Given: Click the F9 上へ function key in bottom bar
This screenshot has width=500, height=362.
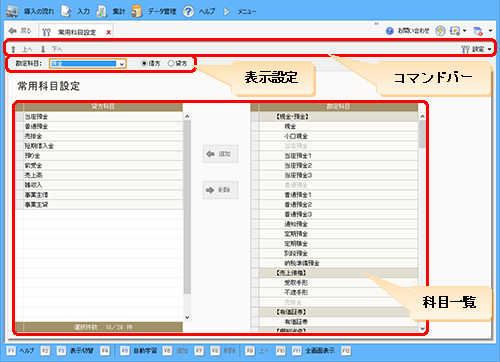Looking at the screenshot, I should [258, 351].
